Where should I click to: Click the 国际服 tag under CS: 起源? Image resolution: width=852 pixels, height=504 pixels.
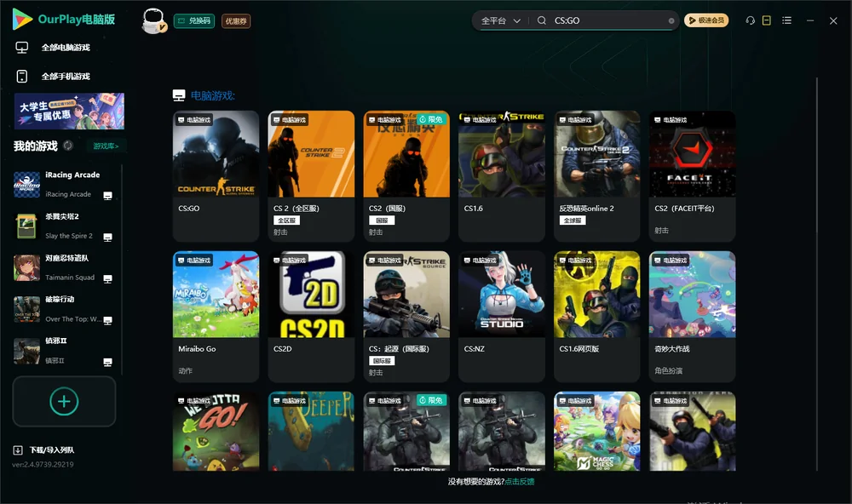point(382,361)
